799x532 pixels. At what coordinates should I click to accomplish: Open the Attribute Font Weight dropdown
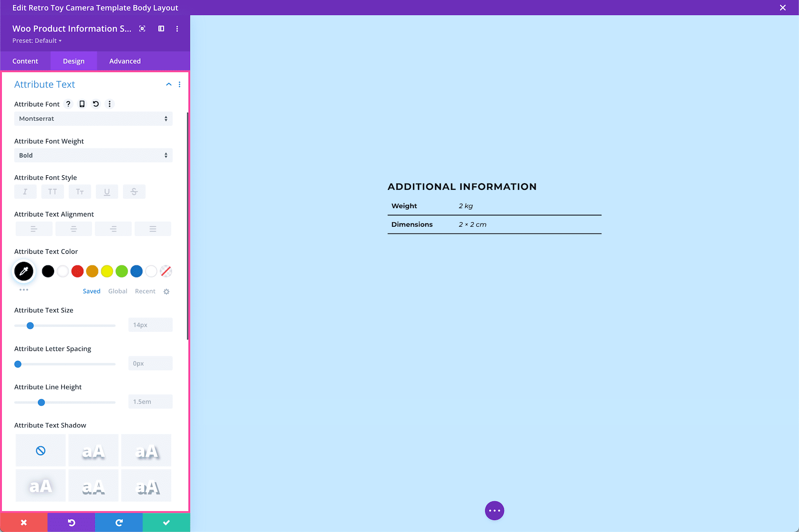point(93,155)
